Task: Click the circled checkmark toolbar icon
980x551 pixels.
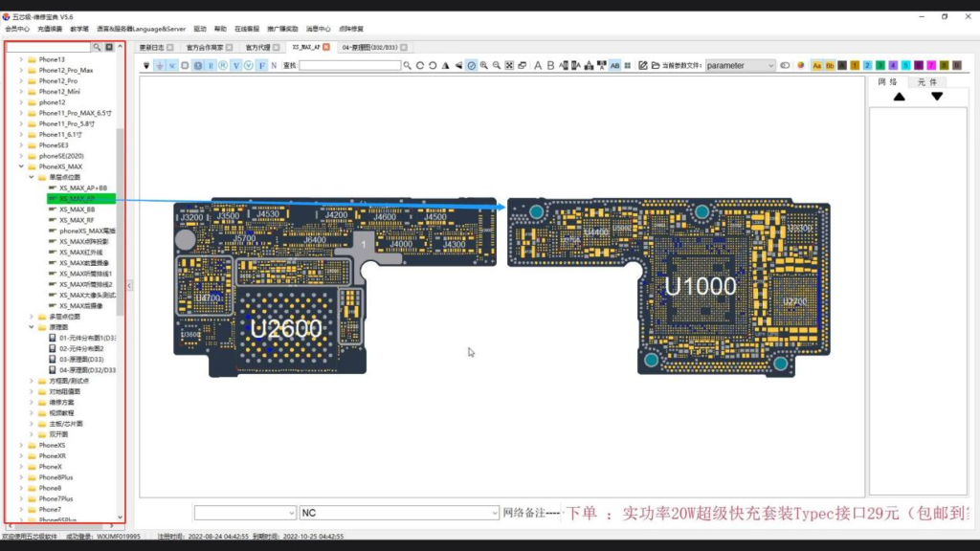Action: (x=471, y=66)
